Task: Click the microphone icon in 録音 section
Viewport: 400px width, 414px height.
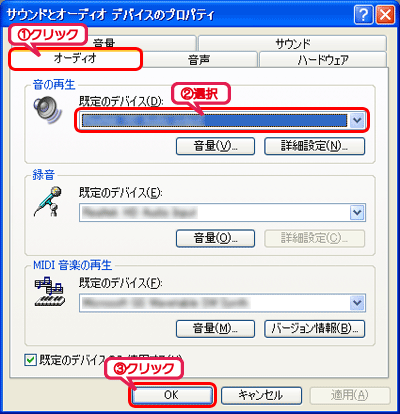Action: pos(48,202)
